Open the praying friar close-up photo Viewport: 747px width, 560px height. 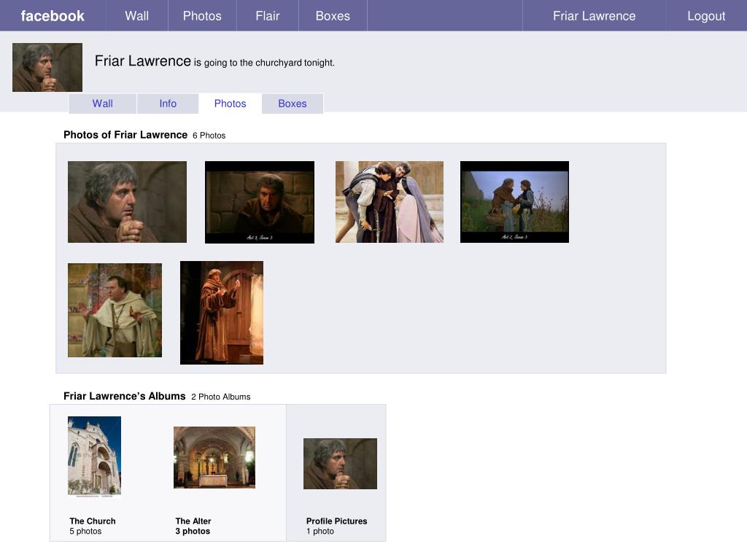coord(127,202)
